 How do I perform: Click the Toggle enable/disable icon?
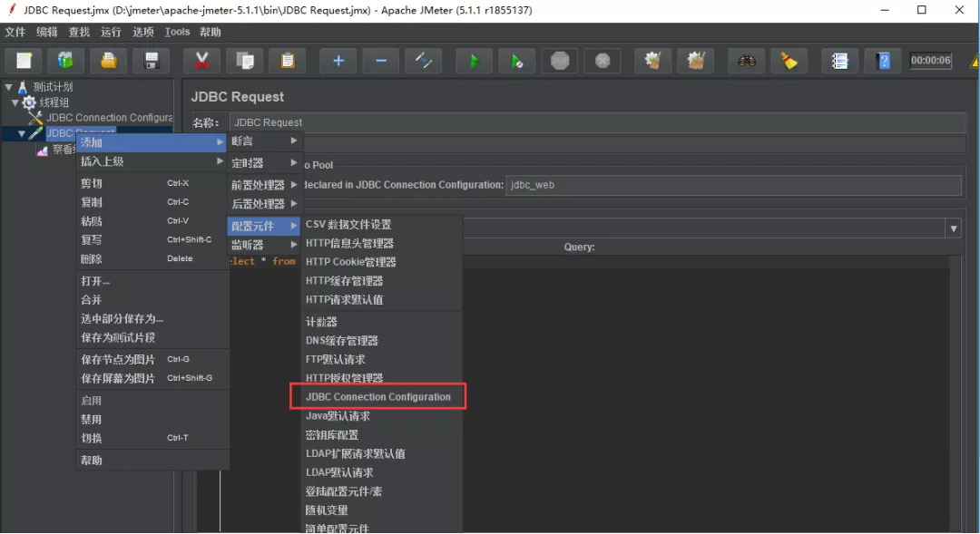tap(423, 61)
